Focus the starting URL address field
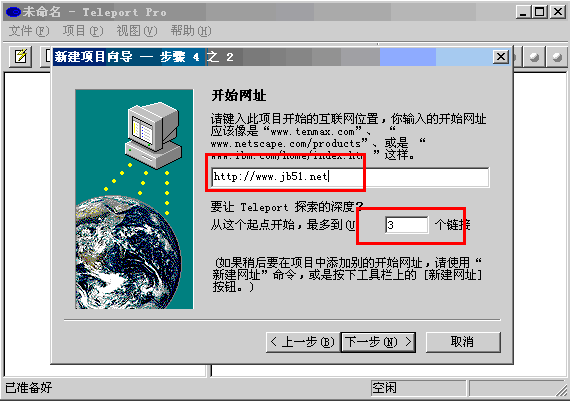Image resolution: width=570 pixels, height=401 pixels. coord(350,177)
